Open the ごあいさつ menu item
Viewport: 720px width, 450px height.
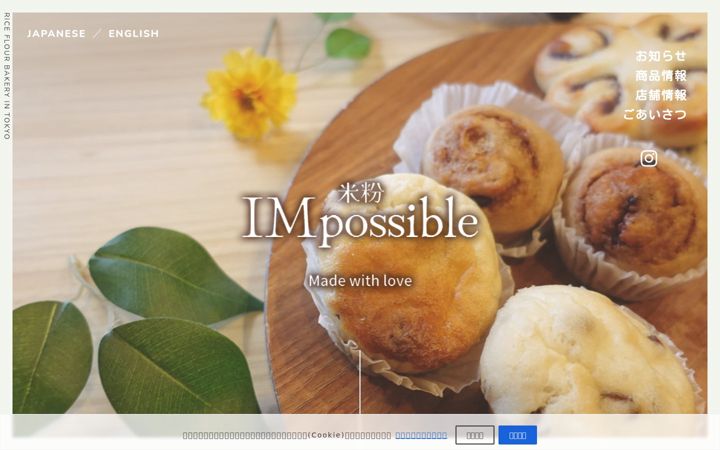click(655, 114)
